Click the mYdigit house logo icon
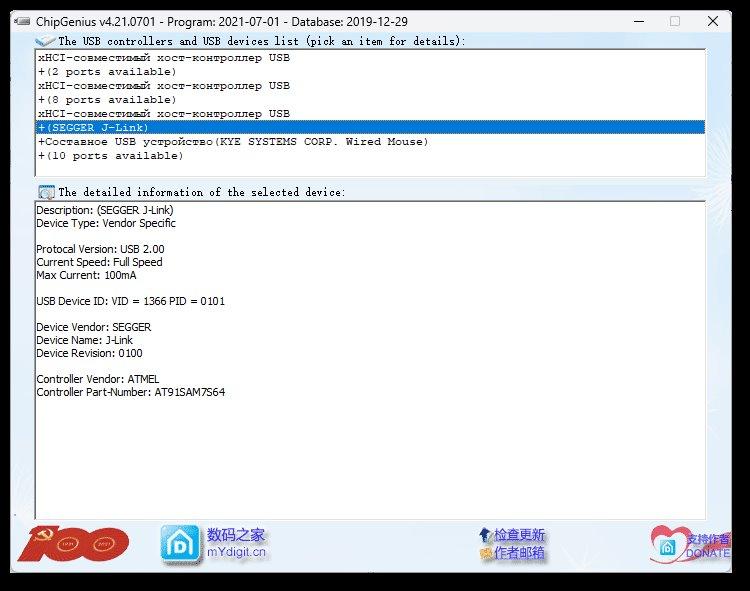This screenshot has height=591, width=750. [180, 544]
